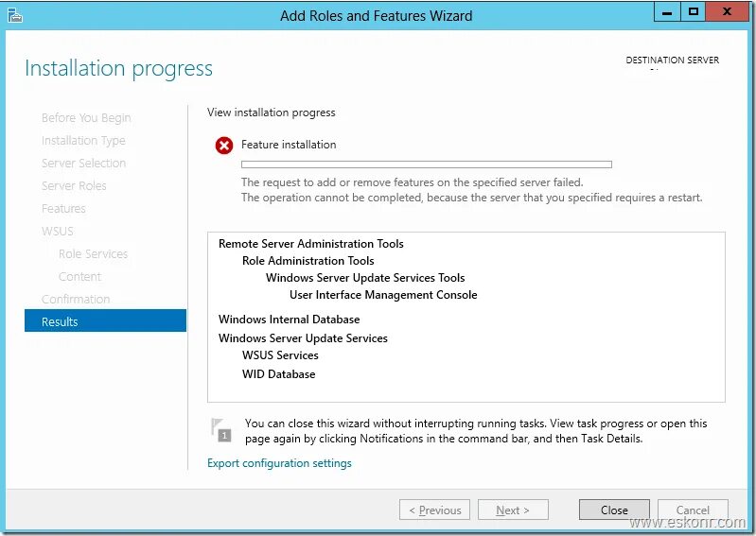Click the notification flag icon
Screen dimensions: 756x536
pos(221,429)
